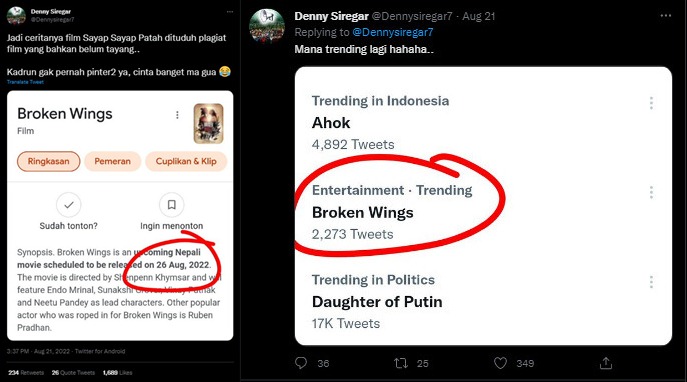The image size is (687, 382).
Task: Open the Cuplikan & Klip tab
Action: (186, 161)
